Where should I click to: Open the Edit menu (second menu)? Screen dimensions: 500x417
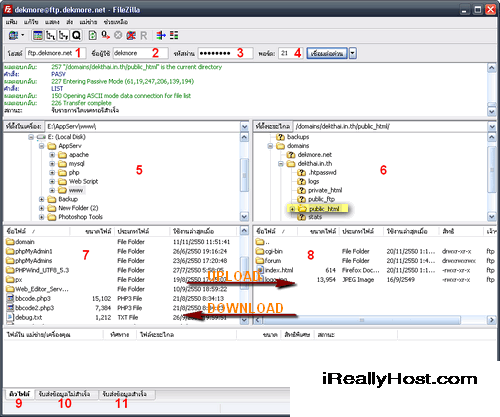31,22
